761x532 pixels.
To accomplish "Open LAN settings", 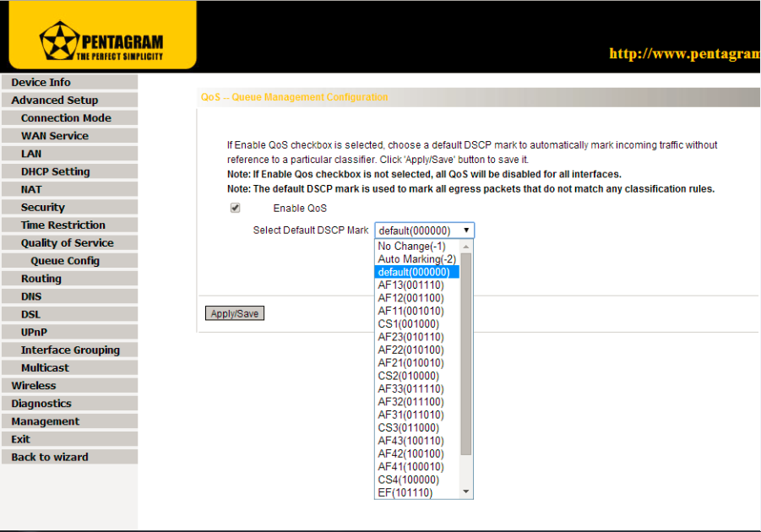I will click(x=69, y=154).
